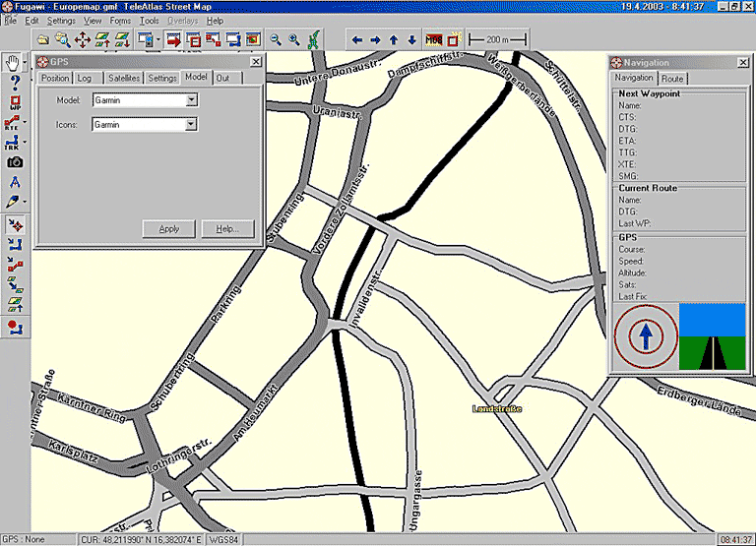Click the Help... button
This screenshot has width=756, height=546.
(227, 228)
